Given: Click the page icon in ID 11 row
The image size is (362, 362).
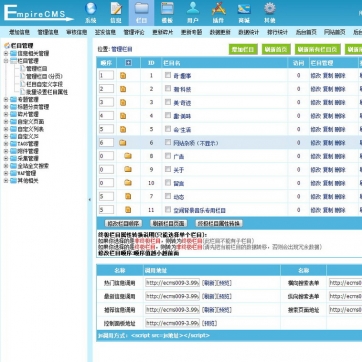Looking at the screenshot, I should tap(128, 210).
